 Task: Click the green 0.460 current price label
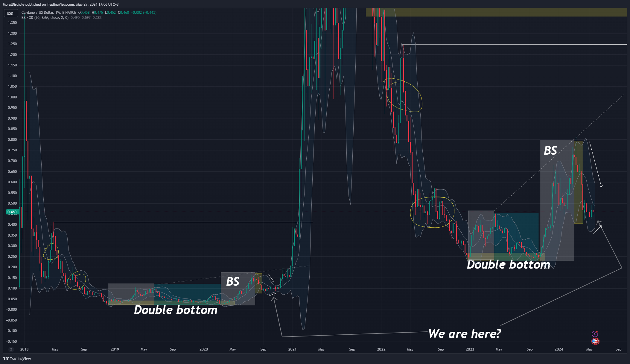click(12, 212)
